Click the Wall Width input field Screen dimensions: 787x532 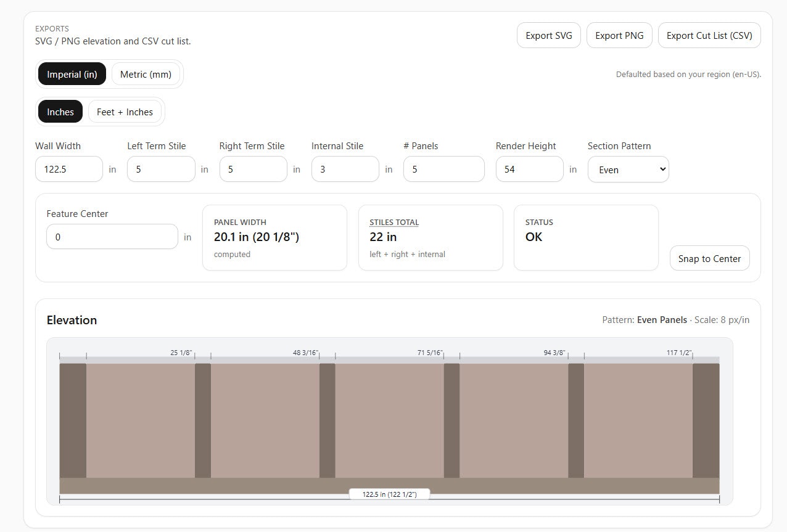[x=68, y=168]
